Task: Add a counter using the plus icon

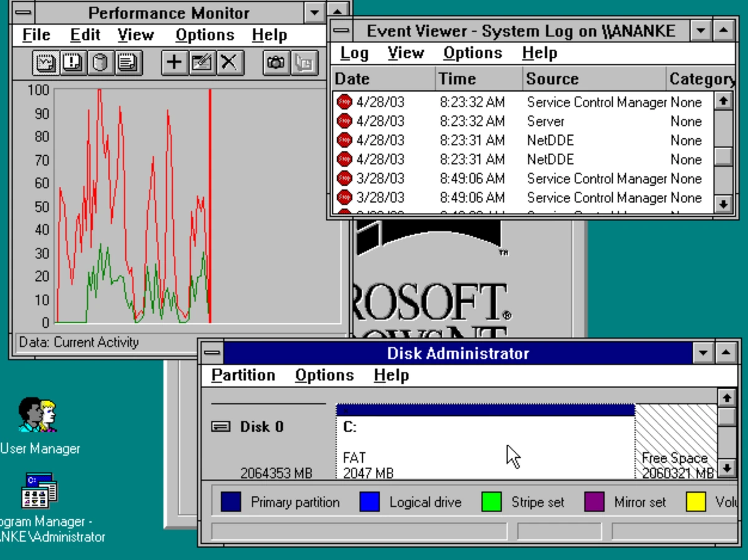Action: (x=173, y=62)
